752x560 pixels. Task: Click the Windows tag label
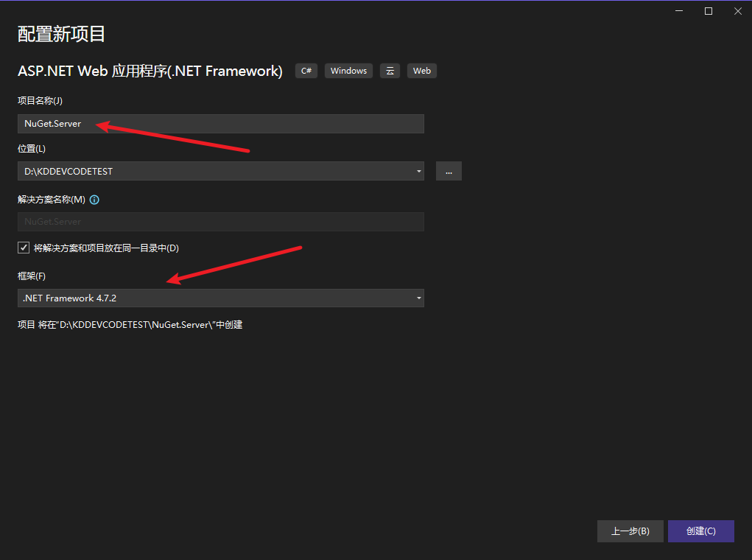348,71
